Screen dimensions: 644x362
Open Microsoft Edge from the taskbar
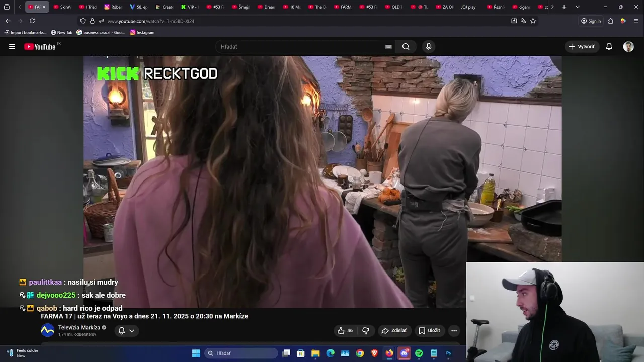point(330,353)
